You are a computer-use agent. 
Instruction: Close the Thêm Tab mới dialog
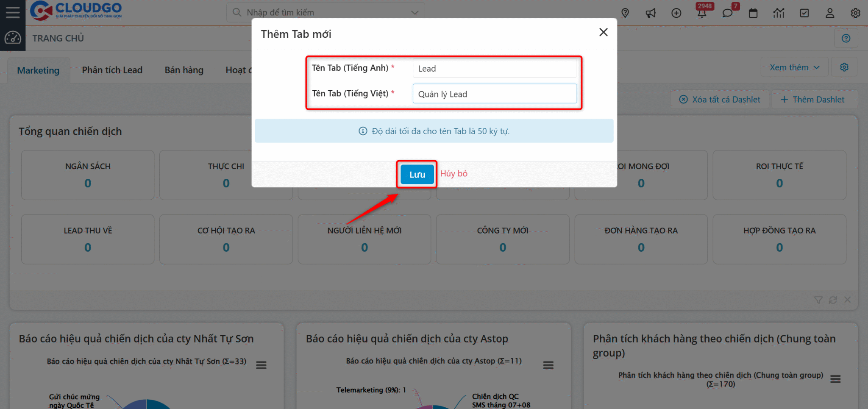click(x=604, y=32)
